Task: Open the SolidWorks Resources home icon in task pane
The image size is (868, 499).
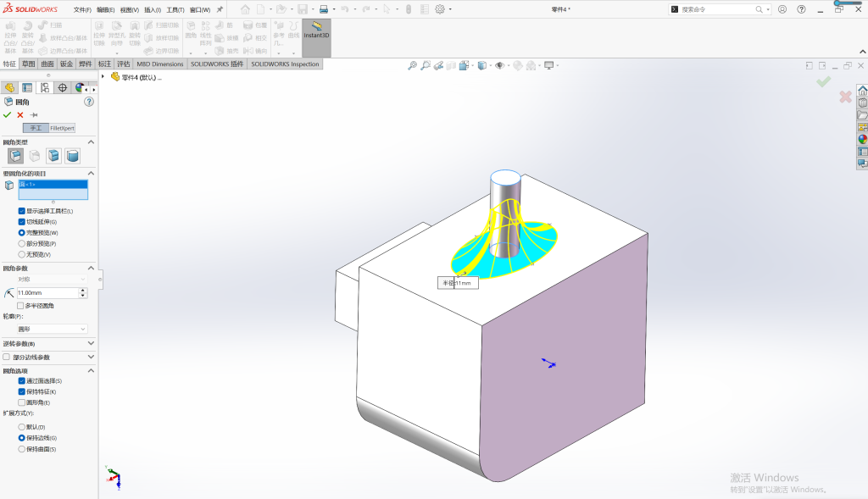Action: [x=862, y=91]
